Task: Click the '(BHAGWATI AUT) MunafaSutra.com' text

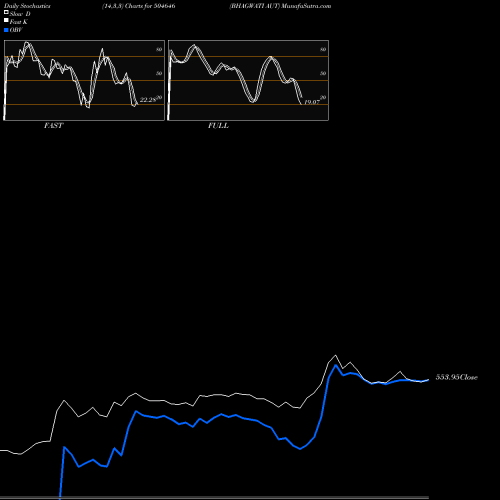Action: tap(280, 6)
